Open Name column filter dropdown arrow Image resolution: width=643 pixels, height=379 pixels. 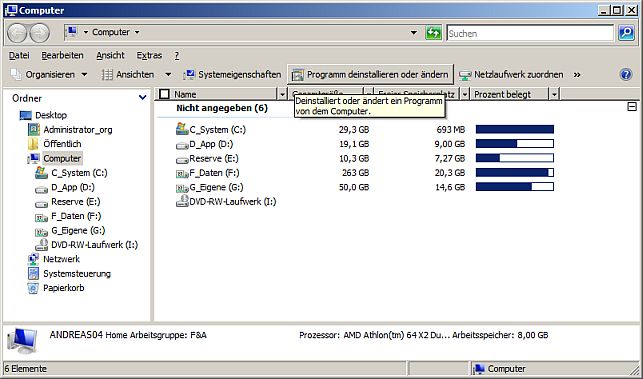[x=282, y=95]
